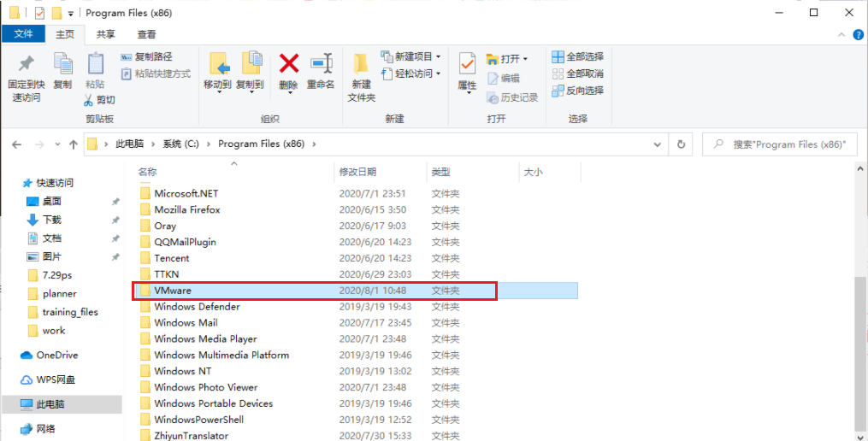
Task: Select Network (网络) in sidebar
Action: pos(38,429)
